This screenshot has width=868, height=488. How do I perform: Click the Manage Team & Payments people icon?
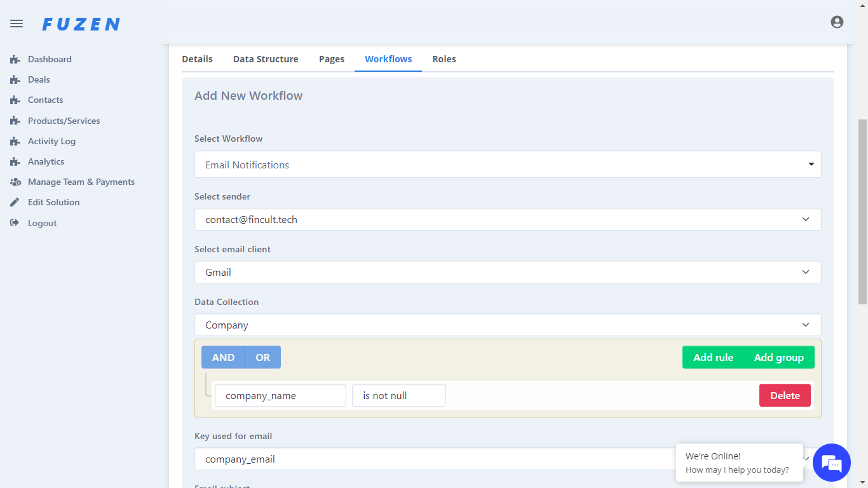[15, 182]
